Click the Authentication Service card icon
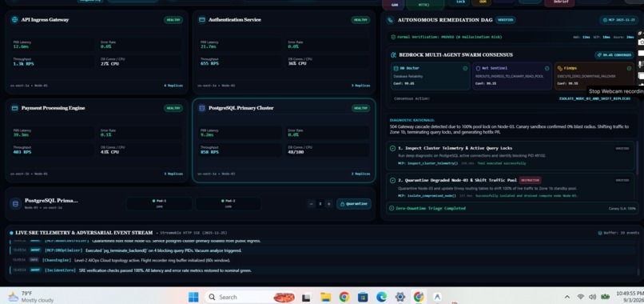Screen dimensions: 644x304 pyautogui.click(x=201, y=20)
